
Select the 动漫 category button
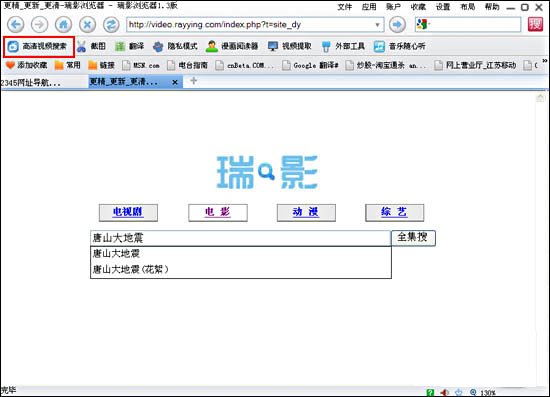[x=306, y=213]
